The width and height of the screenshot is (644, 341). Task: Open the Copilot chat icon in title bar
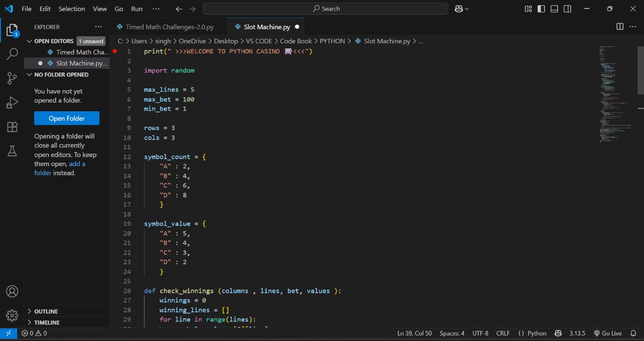coord(459,9)
